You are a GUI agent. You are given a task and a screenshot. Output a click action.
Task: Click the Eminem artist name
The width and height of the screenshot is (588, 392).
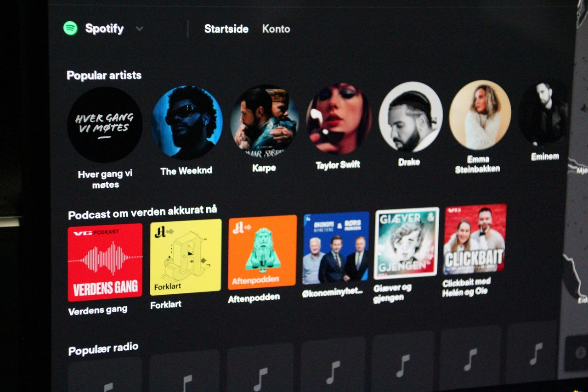pos(545,157)
